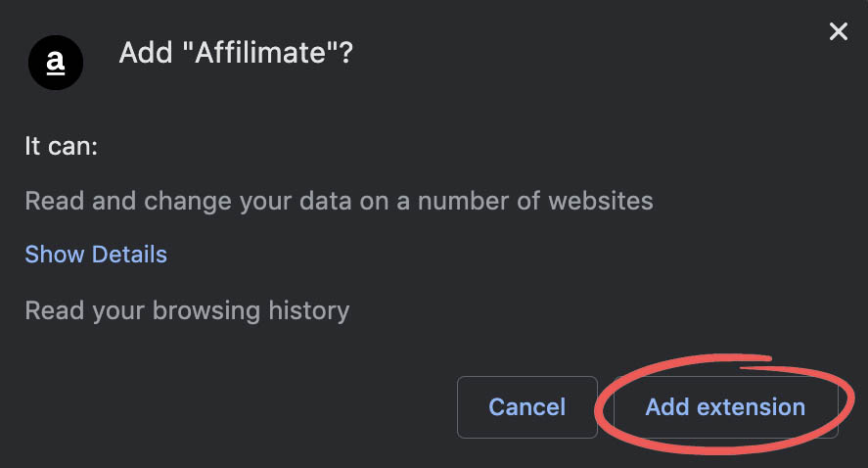This screenshot has height=468, width=868.
Task: Select the 'Read your browsing history' permission line
Action: click(x=187, y=310)
